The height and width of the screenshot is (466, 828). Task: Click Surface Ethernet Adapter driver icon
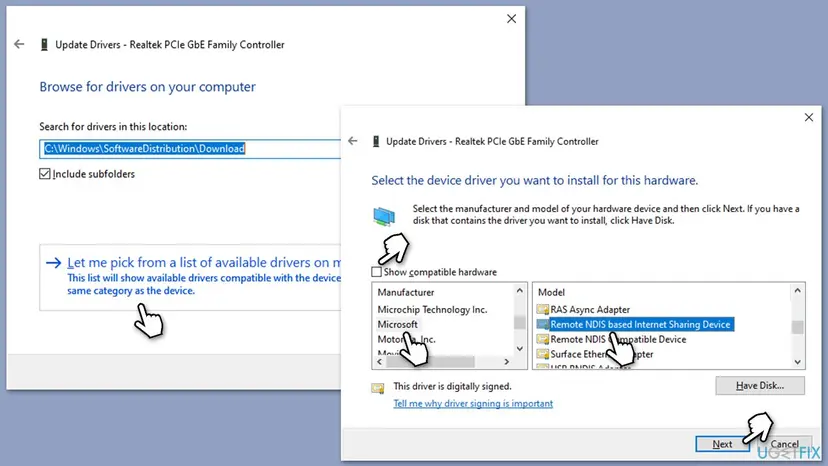[542, 354]
